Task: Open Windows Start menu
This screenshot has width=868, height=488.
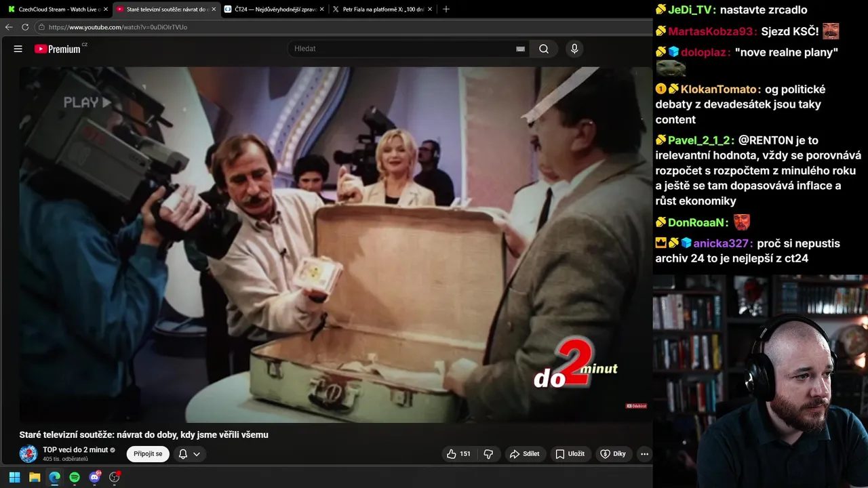Action: pyautogui.click(x=14, y=477)
